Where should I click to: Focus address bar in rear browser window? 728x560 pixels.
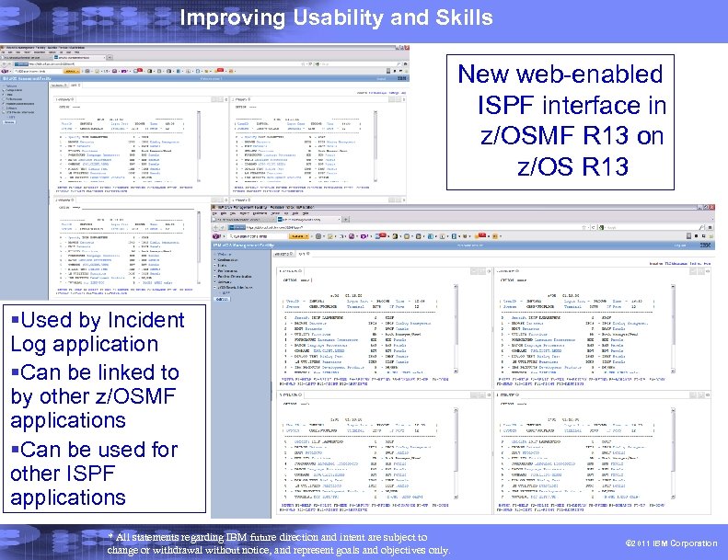point(158,64)
